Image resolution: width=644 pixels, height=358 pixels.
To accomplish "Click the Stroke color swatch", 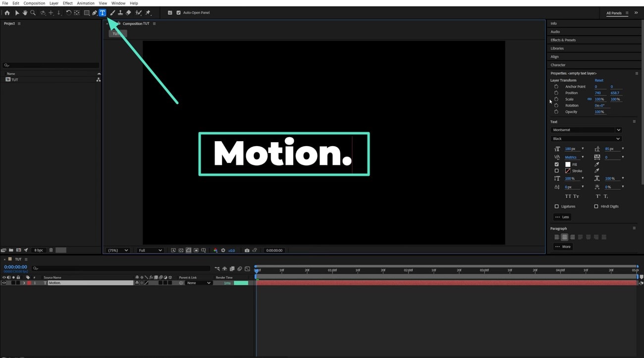I will pos(568,171).
